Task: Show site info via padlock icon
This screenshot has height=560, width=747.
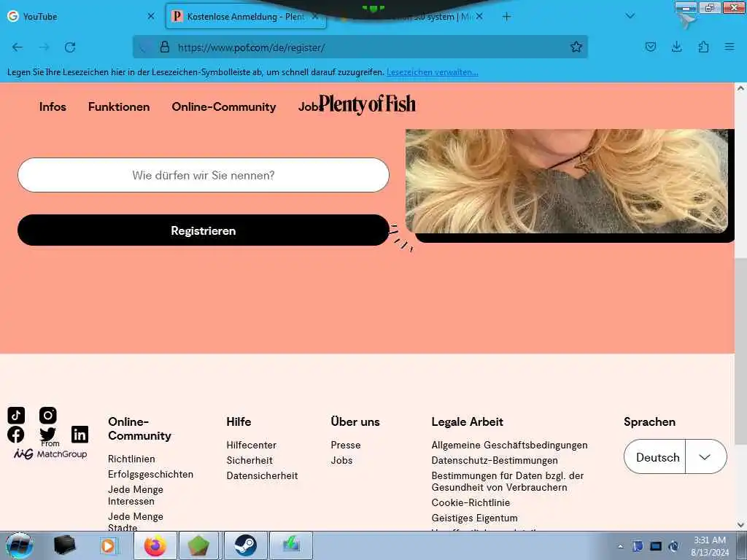Action: pyautogui.click(x=165, y=47)
